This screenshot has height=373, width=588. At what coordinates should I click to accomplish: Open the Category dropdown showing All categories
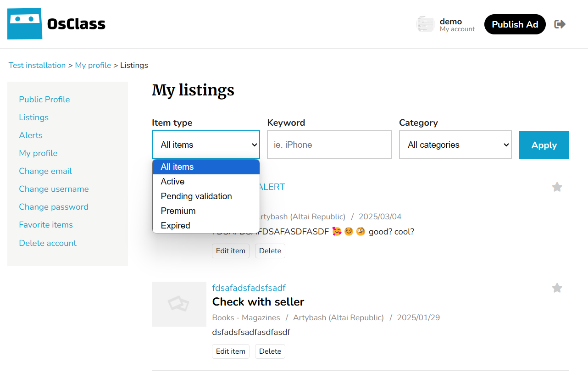pos(455,145)
